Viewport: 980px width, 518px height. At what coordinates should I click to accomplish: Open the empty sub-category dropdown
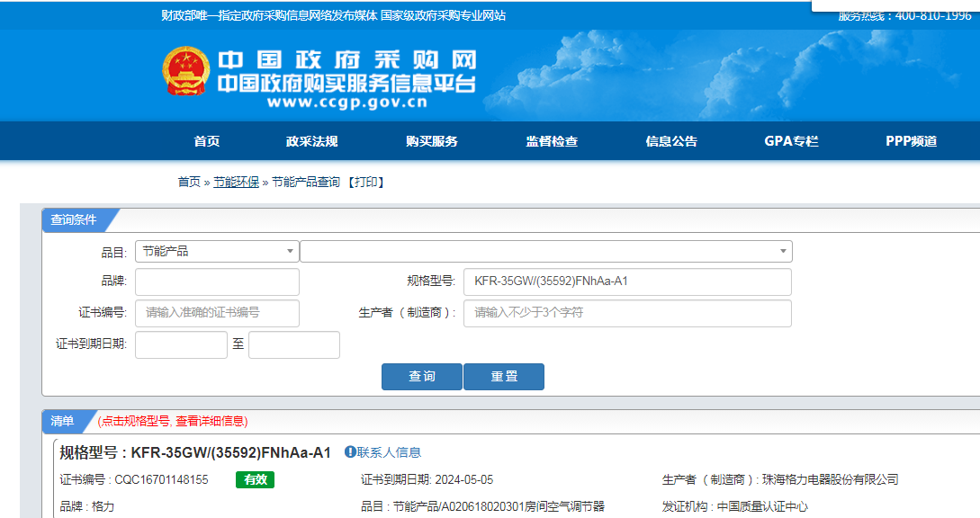pyautogui.click(x=546, y=251)
